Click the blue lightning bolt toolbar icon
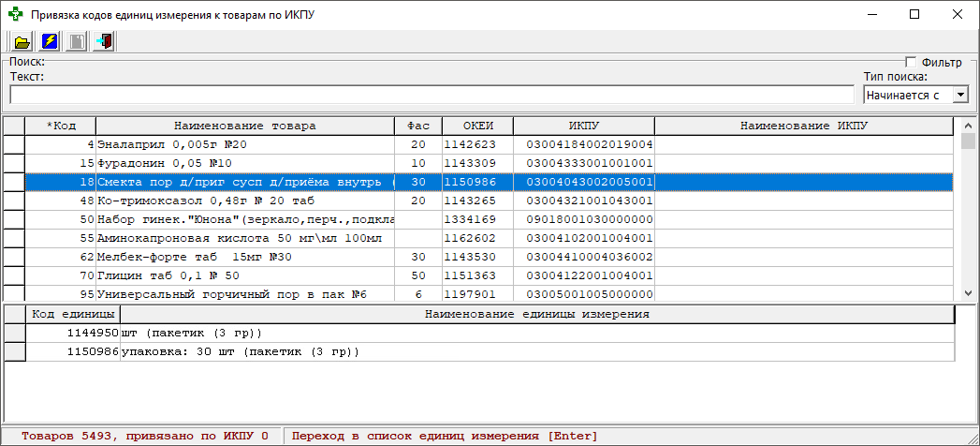 pyautogui.click(x=49, y=41)
